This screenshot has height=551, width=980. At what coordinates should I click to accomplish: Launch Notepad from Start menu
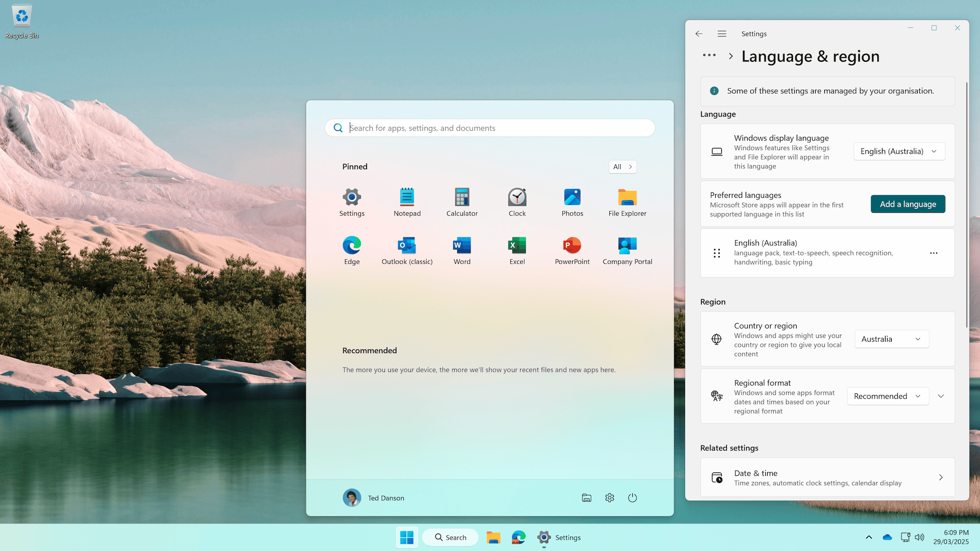click(407, 203)
